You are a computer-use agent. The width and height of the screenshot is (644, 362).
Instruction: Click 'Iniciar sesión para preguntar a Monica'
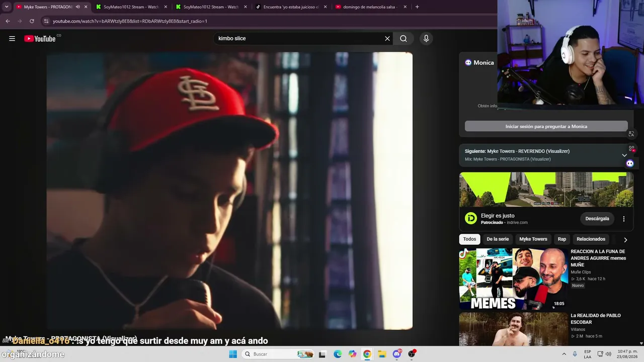coord(546,126)
